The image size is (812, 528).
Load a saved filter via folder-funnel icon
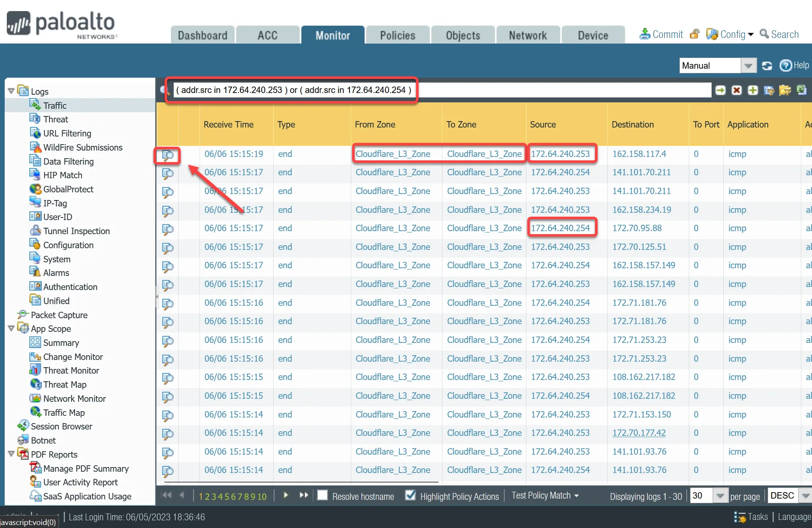coord(785,90)
